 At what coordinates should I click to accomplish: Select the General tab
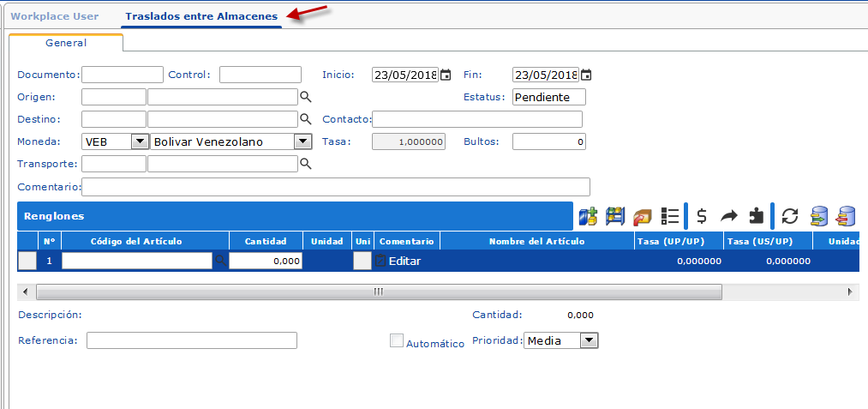coord(66,43)
